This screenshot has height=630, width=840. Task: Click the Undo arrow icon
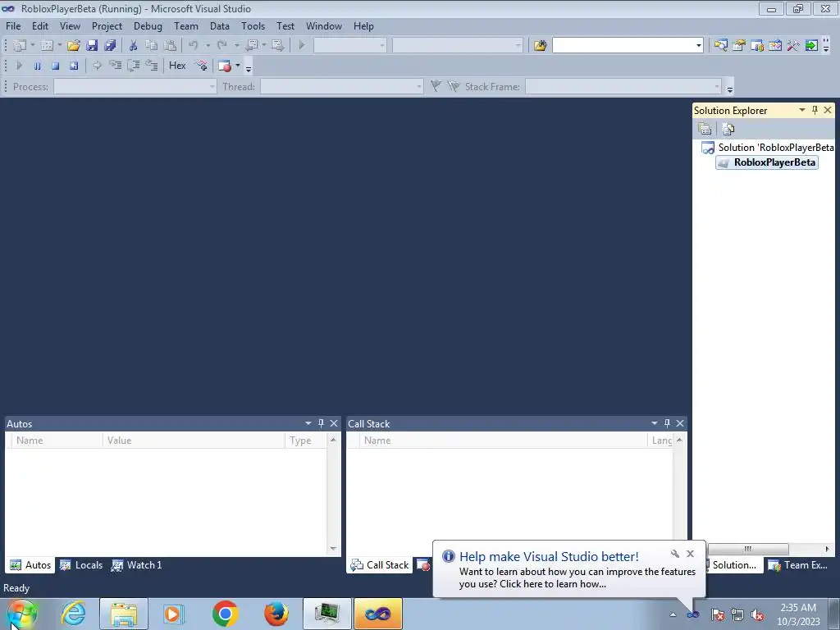[194, 46]
